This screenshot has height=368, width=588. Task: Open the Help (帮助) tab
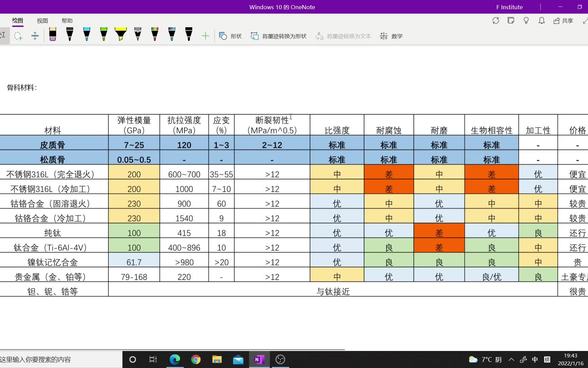tap(67, 21)
